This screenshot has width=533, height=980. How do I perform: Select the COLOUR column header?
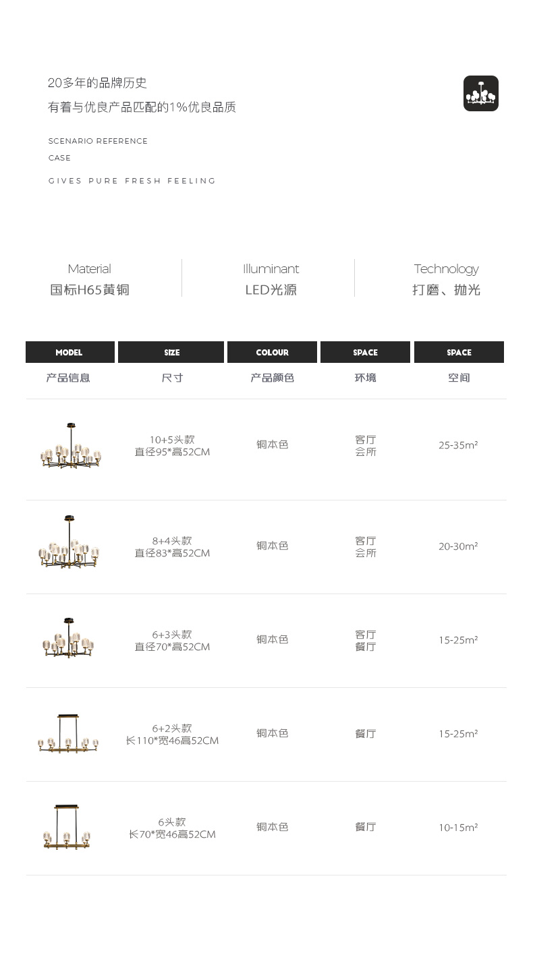pos(272,352)
